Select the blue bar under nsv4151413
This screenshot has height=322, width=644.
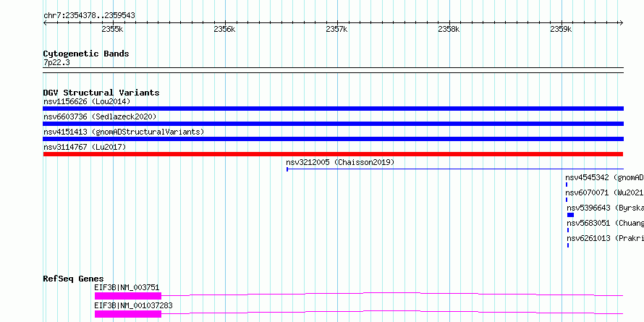(x=333, y=139)
